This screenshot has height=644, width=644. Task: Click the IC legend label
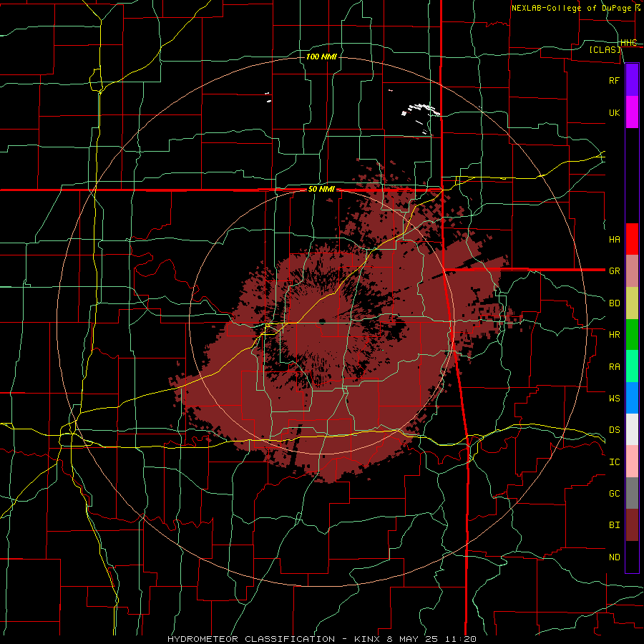coord(614,462)
